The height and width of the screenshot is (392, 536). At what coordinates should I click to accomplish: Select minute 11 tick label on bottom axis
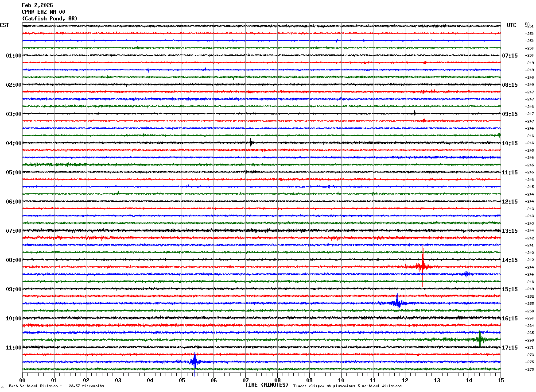tap(373, 380)
